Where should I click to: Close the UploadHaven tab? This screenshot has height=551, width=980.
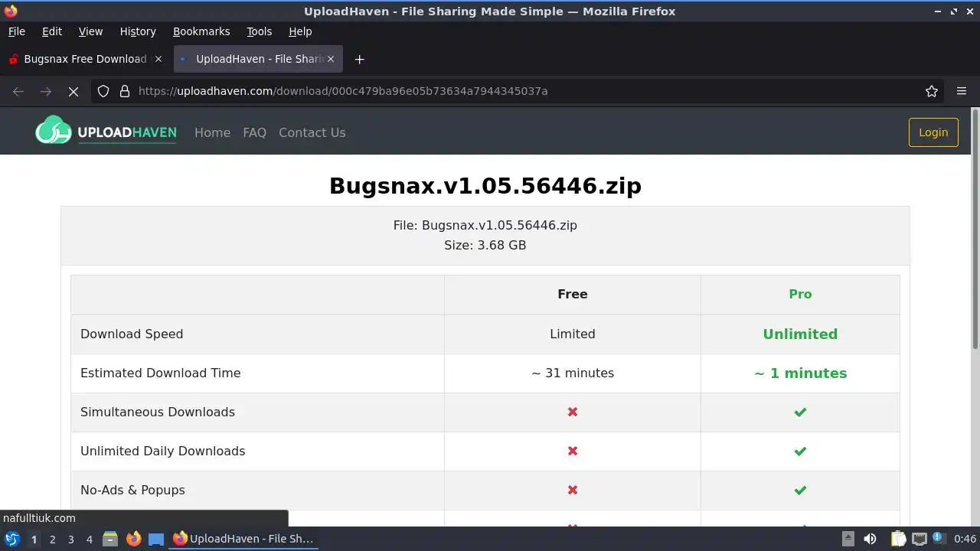(331, 59)
